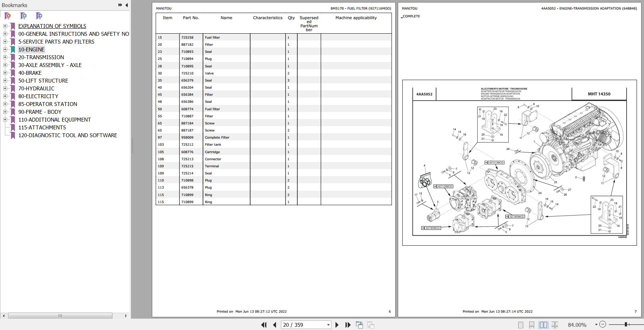The height and width of the screenshot is (330, 644).
Task: Click the 927125MOD reference label in diagram
Action: point(443,186)
